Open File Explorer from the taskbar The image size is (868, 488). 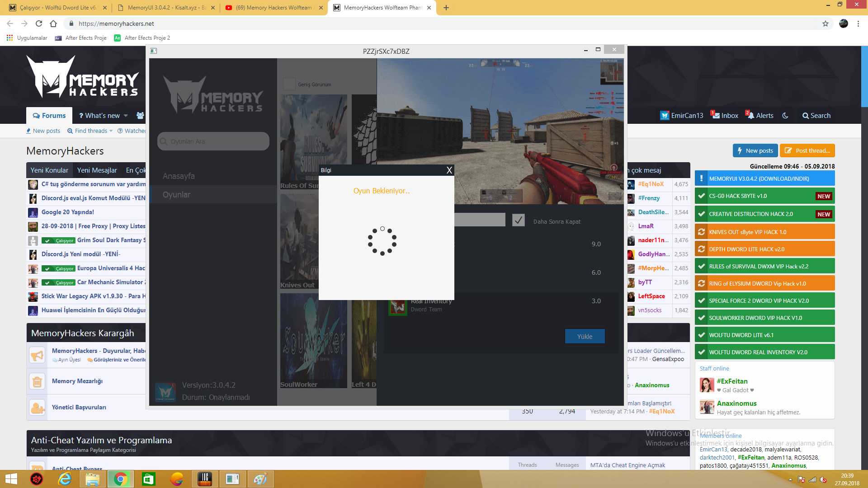pyautogui.click(x=93, y=479)
